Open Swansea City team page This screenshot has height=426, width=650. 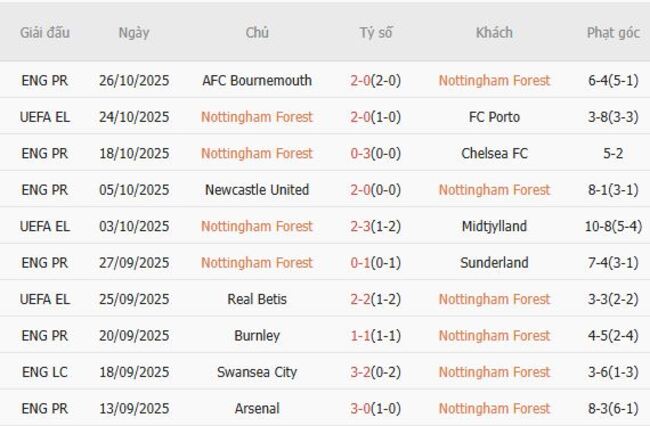[x=257, y=372]
